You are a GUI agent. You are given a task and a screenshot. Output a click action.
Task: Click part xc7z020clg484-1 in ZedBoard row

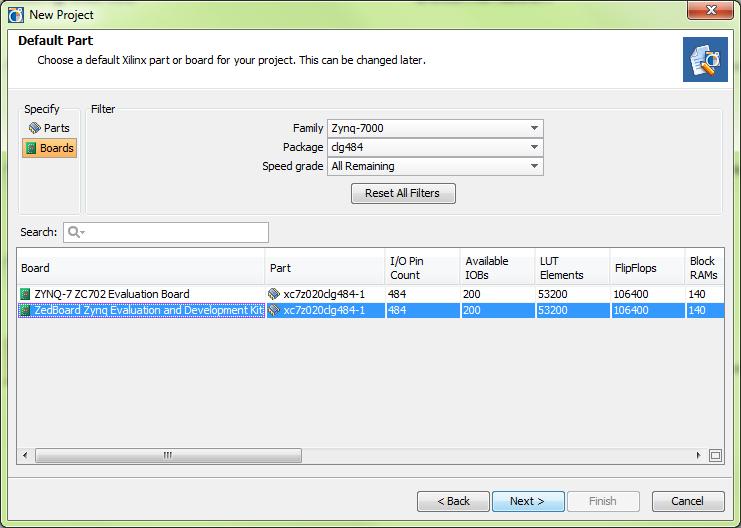(x=324, y=310)
